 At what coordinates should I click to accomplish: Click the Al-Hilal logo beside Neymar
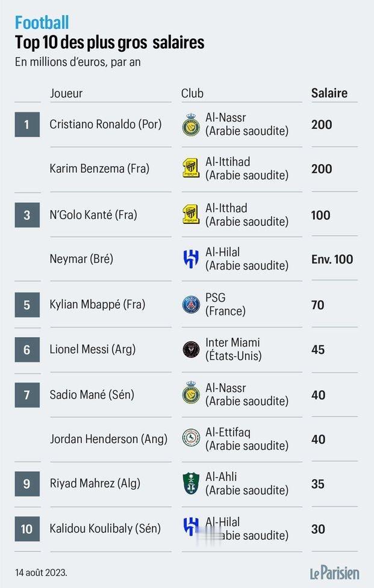[x=190, y=259]
